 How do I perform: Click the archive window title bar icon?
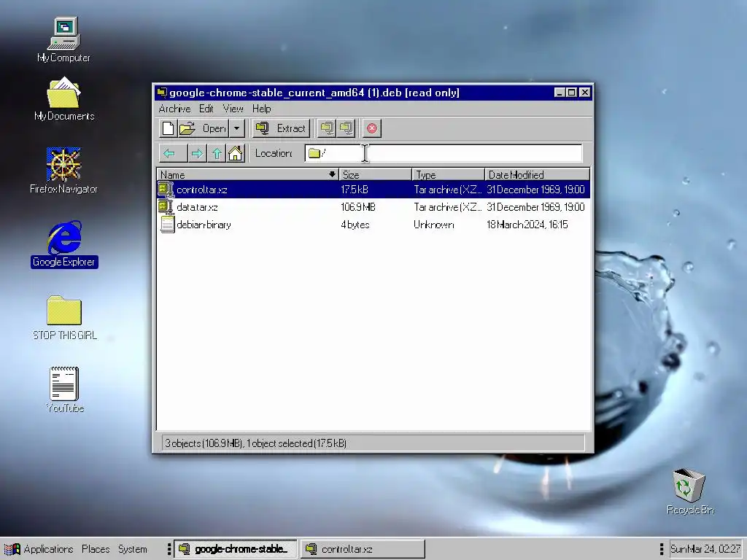point(162,93)
